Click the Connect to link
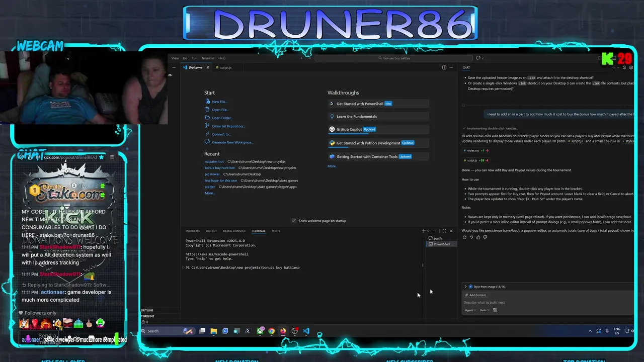 tap(221, 134)
